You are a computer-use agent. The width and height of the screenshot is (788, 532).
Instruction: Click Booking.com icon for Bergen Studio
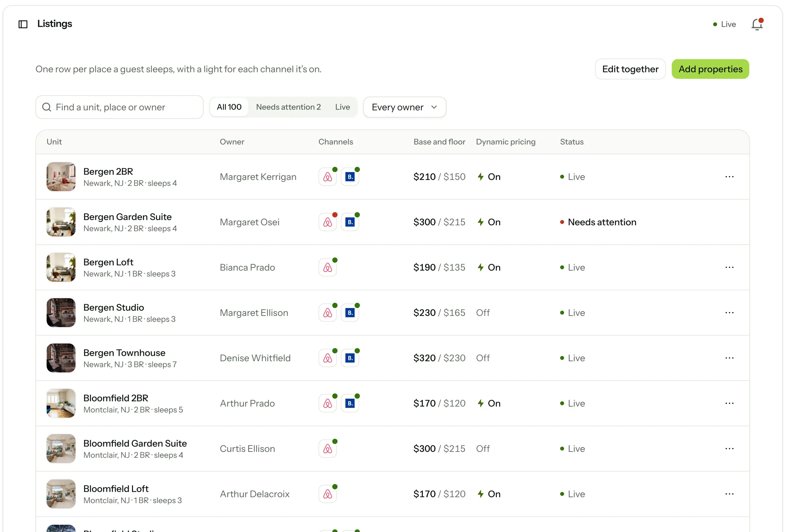point(350,313)
